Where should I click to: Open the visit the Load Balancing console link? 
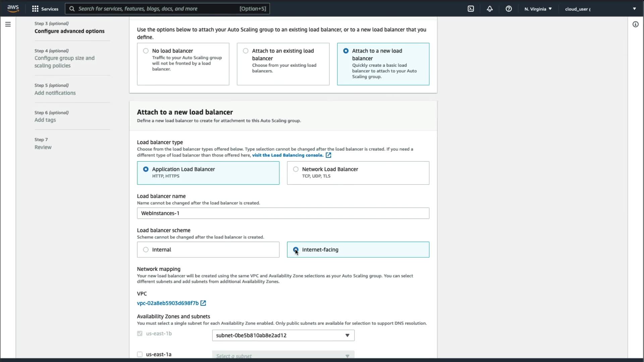pos(287,155)
